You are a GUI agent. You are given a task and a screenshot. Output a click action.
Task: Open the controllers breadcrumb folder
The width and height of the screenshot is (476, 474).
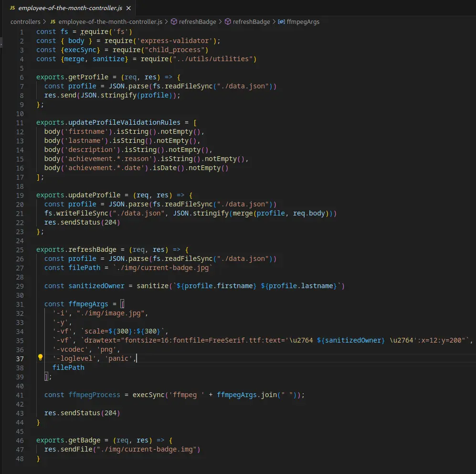coord(25,22)
